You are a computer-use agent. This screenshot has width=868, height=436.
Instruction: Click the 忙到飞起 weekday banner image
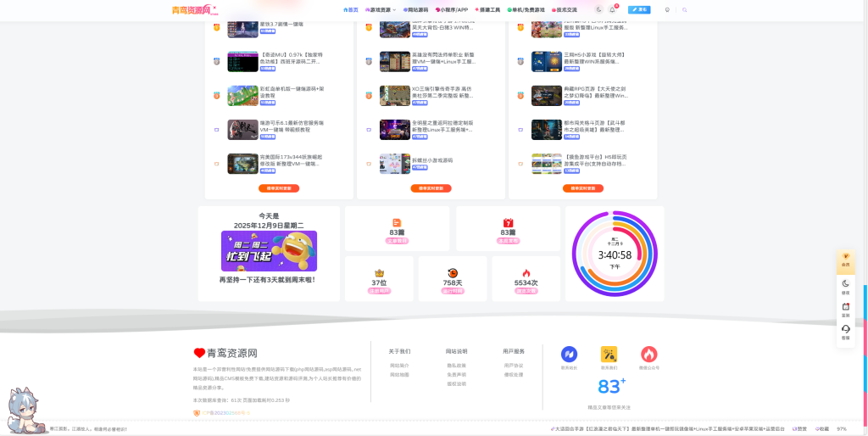click(x=269, y=251)
